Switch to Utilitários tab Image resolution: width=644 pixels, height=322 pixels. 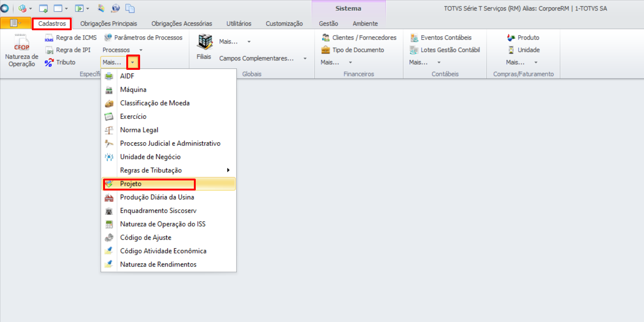coord(239,24)
